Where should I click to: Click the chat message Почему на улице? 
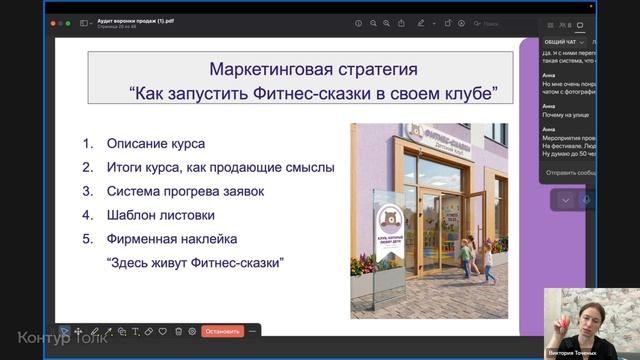point(565,115)
